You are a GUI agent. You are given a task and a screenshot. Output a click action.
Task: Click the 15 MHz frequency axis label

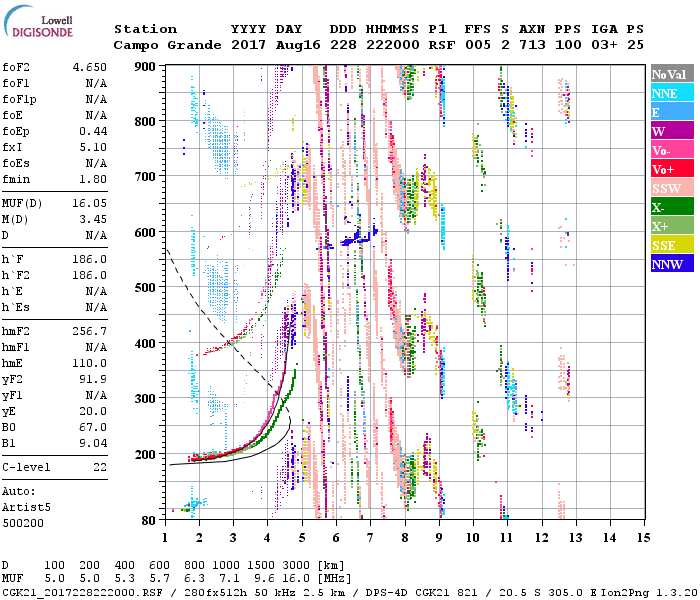pyautogui.click(x=642, y=537)
